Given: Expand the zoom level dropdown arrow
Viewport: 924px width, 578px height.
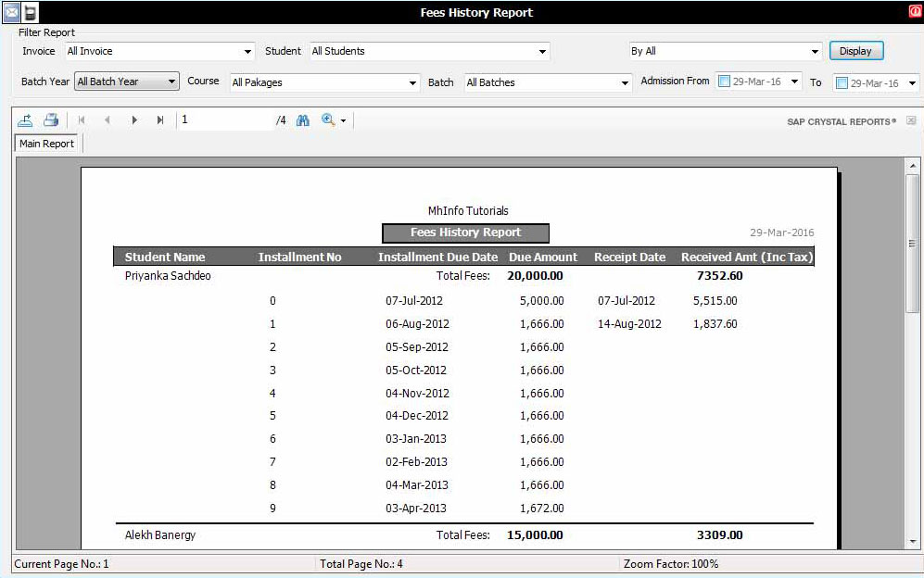Looking at the screenshot, I should tap(344, 120).
